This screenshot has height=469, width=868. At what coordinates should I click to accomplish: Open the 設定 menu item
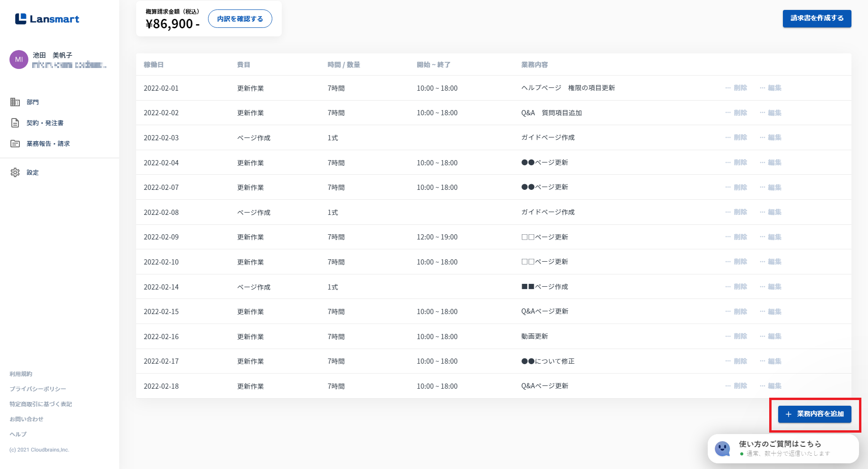point(33,172)
